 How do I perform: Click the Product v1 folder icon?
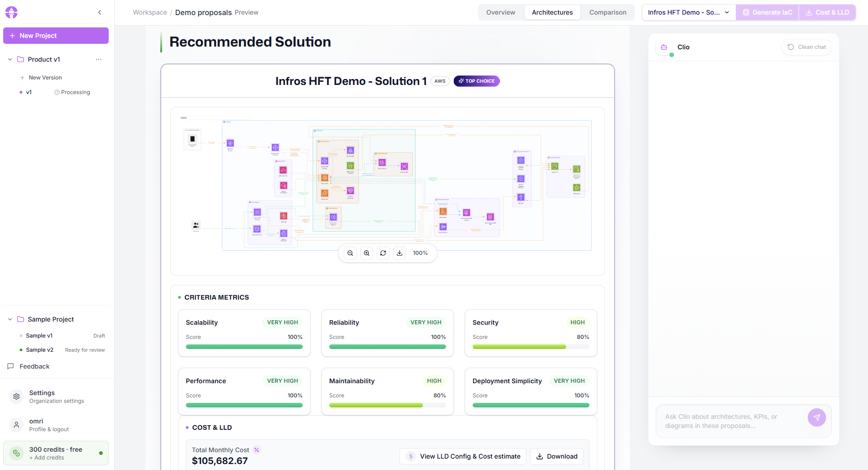(x=21, y=59)
